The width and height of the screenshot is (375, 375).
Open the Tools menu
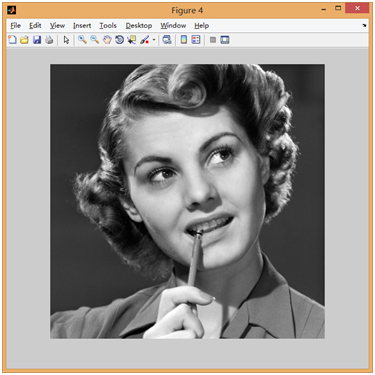click(108, 26)
